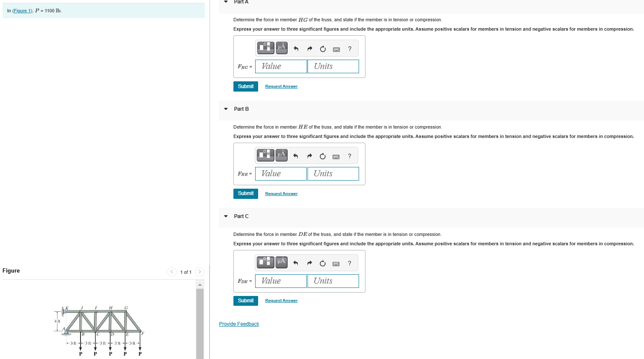Open templates icon in Part A toolbar
The width and height of the screenshot is (644, 359).
pos(266,48)
